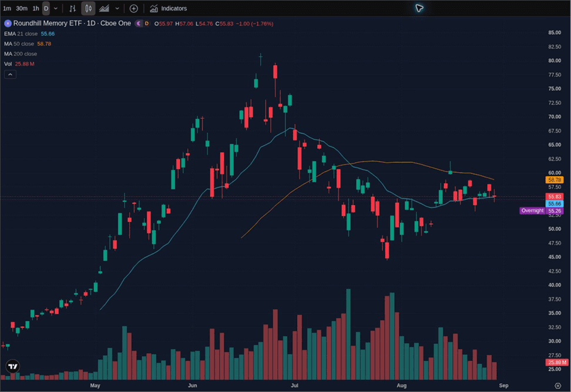Select the area chart style icon
This screenshot has height=392, width=571.
click(x=104, y=8)
